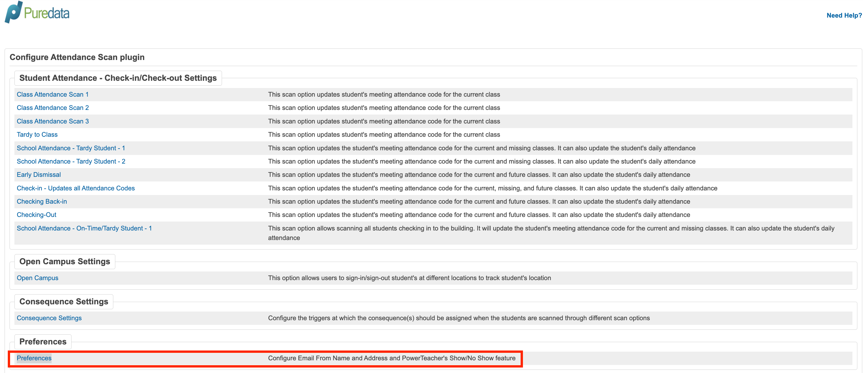This screenshot has width=868, height=373.
Task: Open School Attendance - Tardy Student - 2
Action: click(x=71, y=161)
